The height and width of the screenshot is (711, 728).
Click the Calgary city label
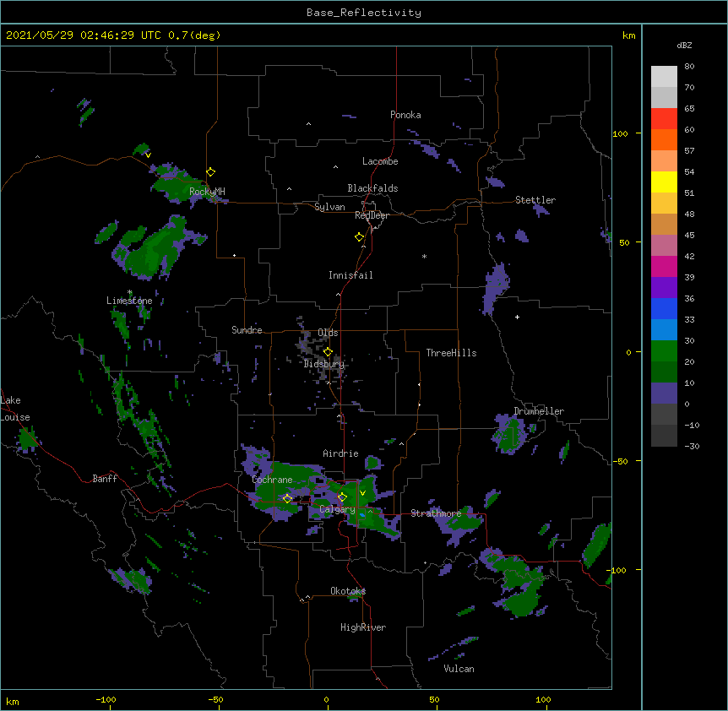337,509
